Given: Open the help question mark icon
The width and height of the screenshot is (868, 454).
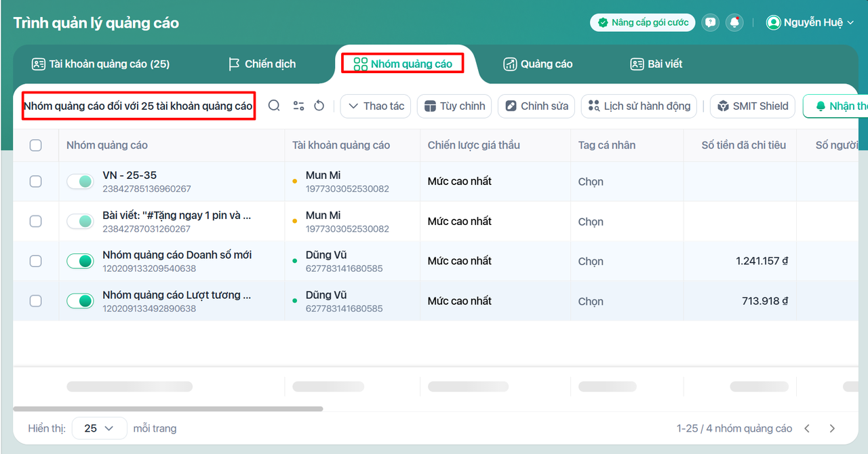Looking at the screenshot, I should [x=710, y=22].
